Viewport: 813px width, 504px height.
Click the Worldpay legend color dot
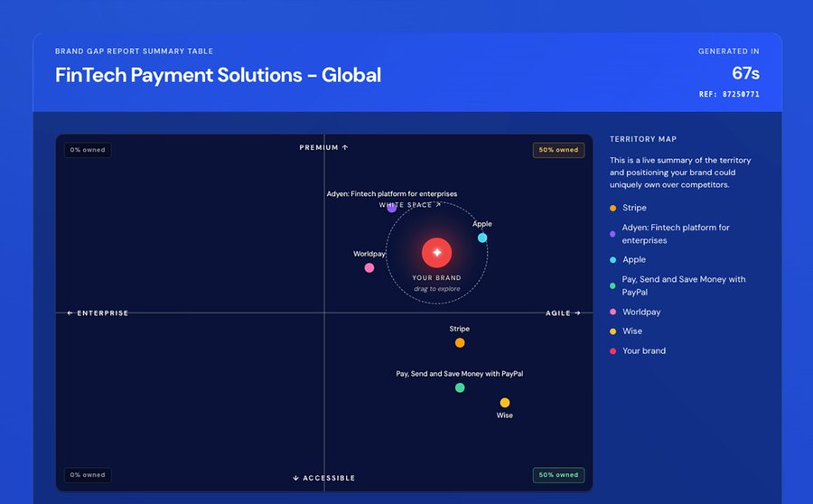(612, 312)
